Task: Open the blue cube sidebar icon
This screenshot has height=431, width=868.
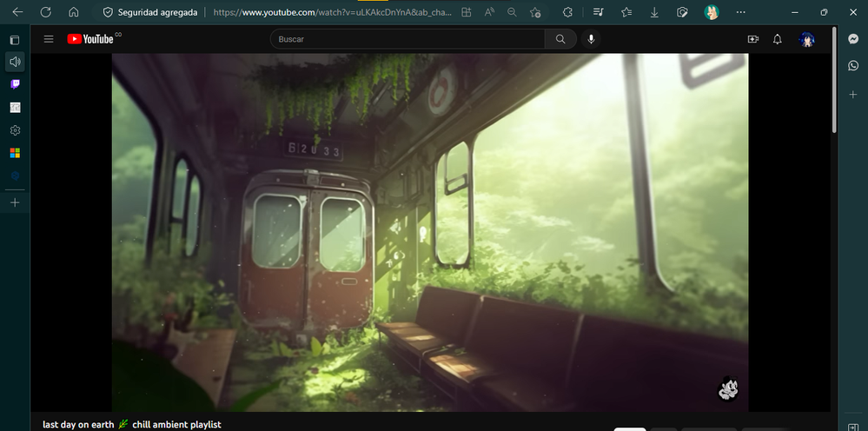Action: pos(15,176)
